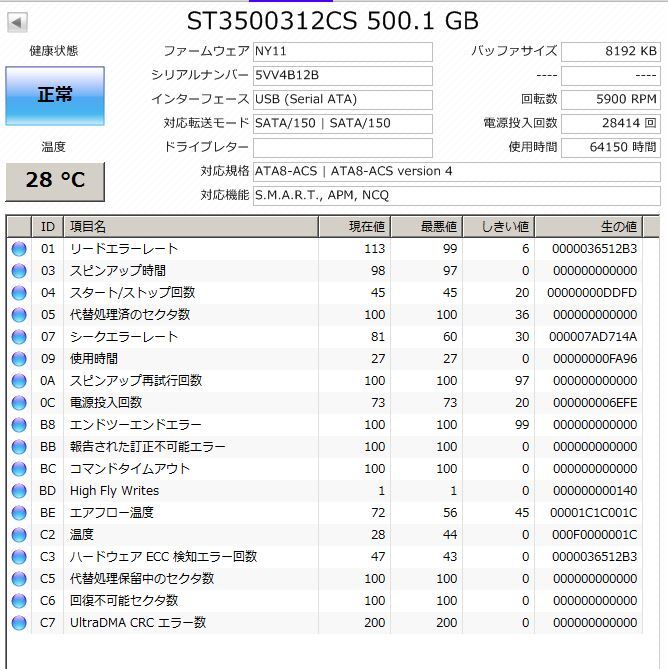Screen dimensions: 668x669
Task: Click the 28 °C temperature button
Action: [x=55, y=181]
